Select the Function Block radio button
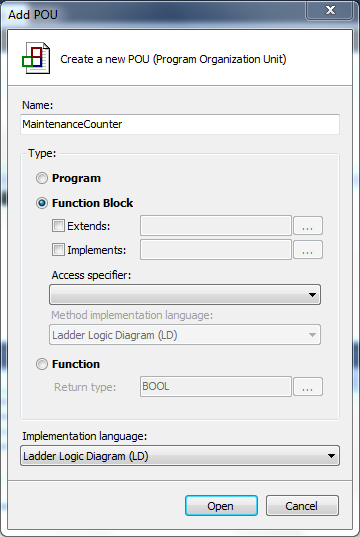The image size is (360, 537). point(42,203)
